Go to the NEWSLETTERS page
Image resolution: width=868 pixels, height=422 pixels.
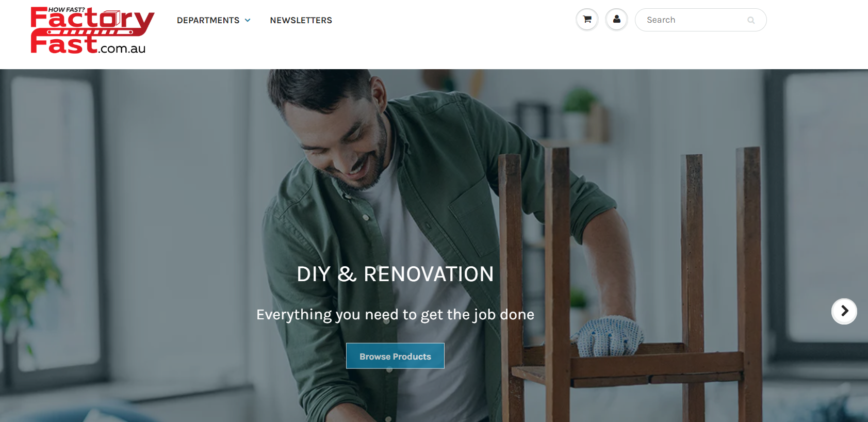(x=301, y=20)
